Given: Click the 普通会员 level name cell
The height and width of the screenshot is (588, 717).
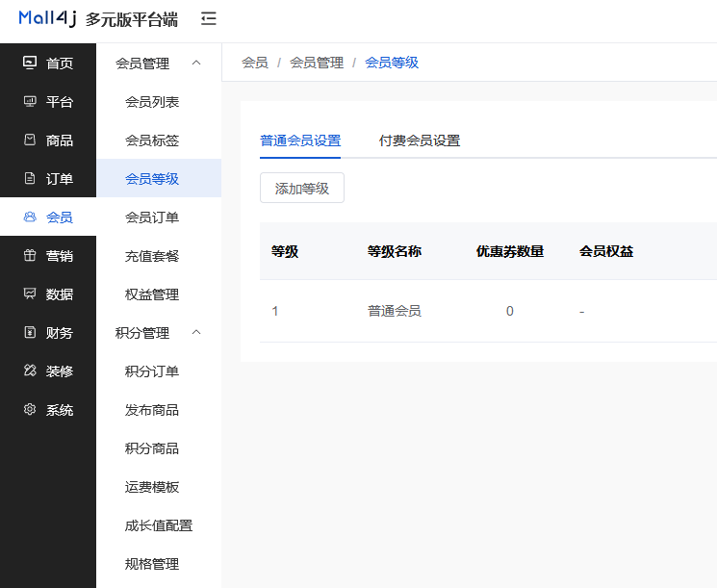Looking at the screenshot, I should tap(395, 311).
